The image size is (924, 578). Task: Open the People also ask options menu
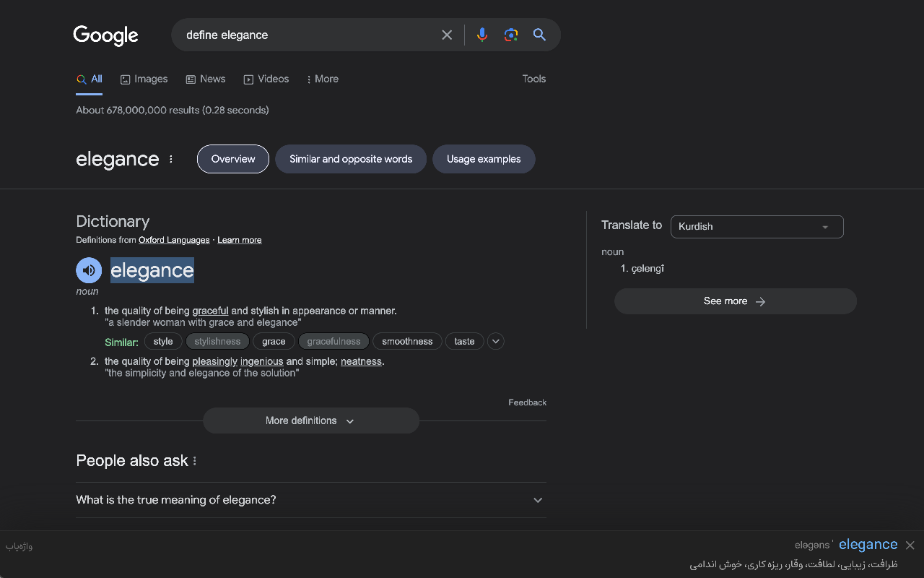pos(194,460)
